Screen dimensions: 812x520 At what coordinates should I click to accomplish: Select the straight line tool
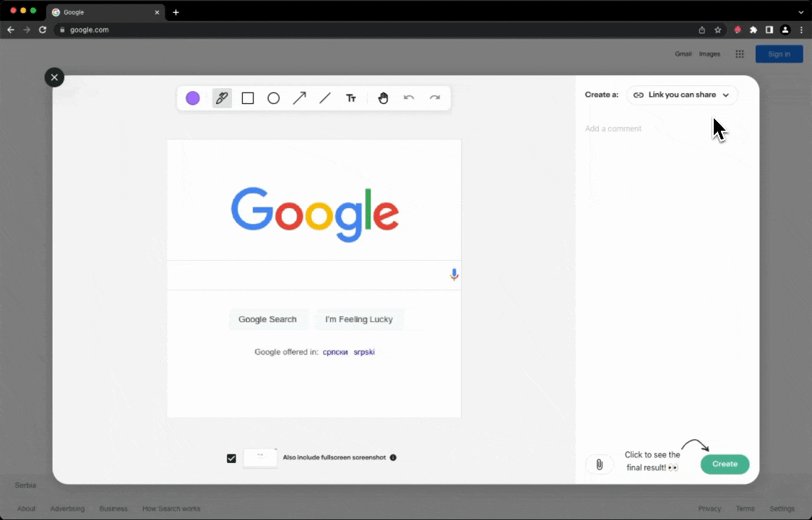coord(325,98)
